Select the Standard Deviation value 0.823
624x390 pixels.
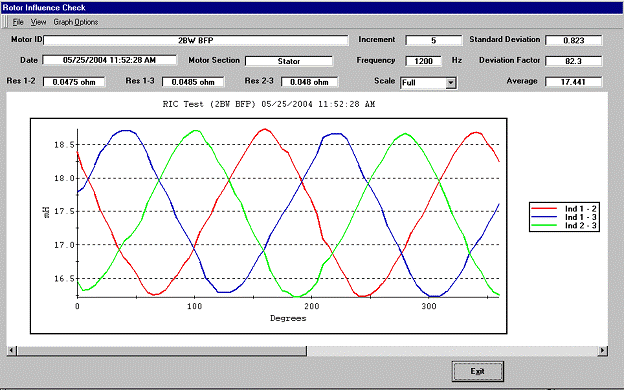573,40
